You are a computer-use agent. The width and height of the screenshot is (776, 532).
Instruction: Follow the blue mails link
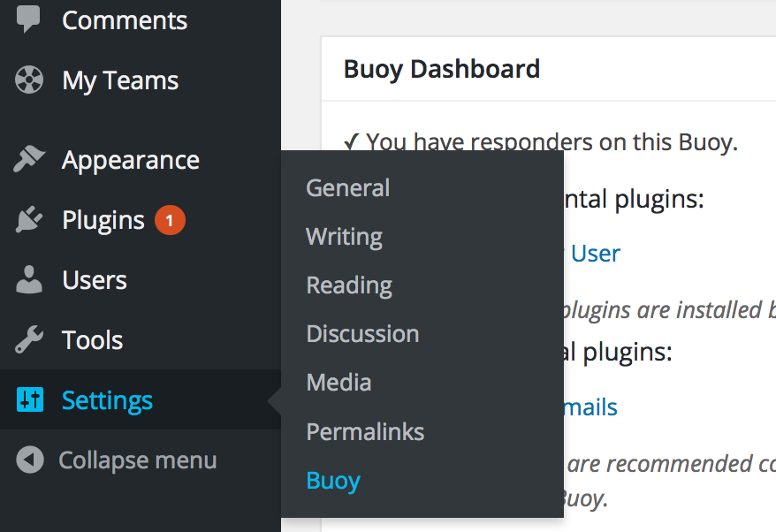coord(590,407)
